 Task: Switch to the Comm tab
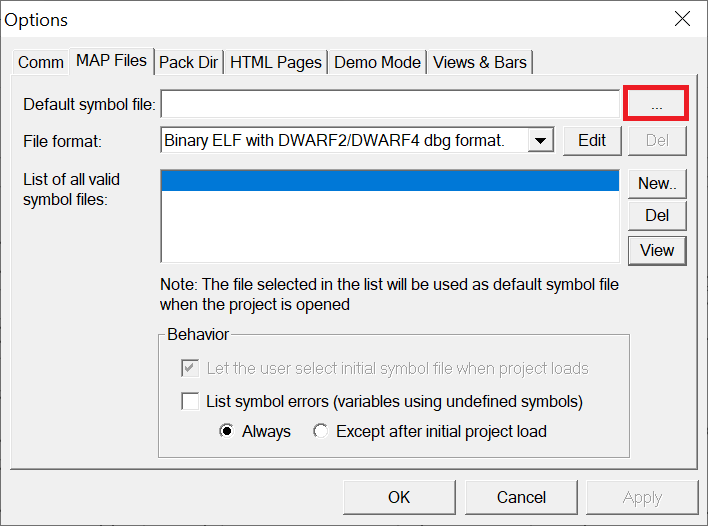[x=40, y=62]
